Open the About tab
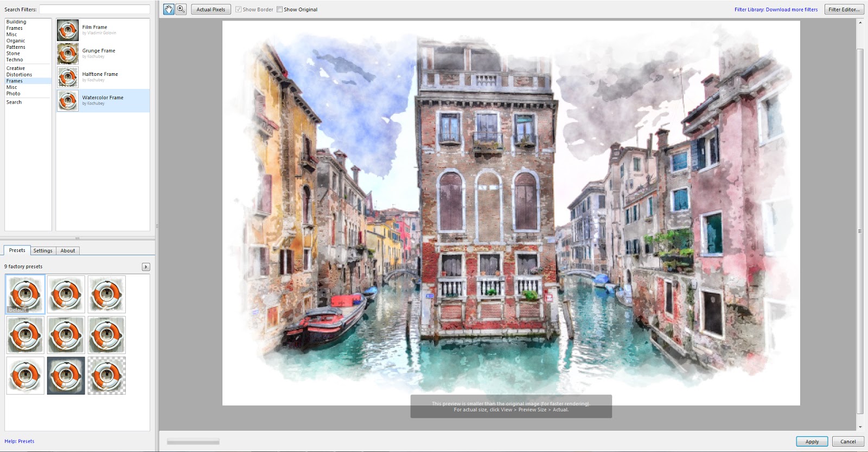The image size is (868, 452). 68,250
